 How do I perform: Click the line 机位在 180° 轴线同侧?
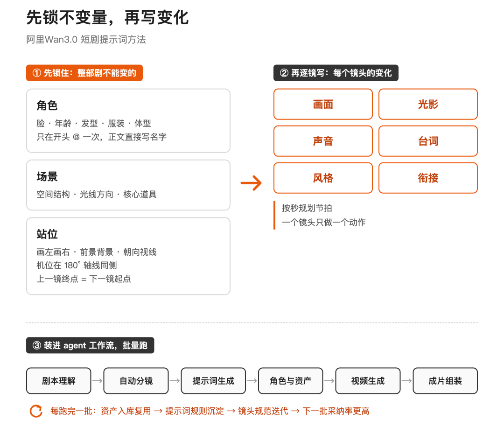pos(77,265)
